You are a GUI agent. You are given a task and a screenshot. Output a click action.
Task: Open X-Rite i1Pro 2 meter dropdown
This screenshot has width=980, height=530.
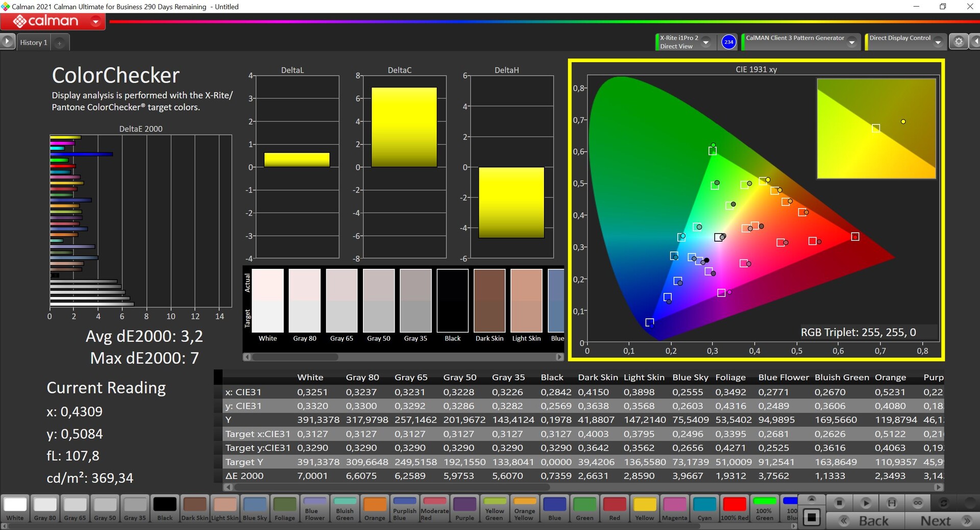point(706,42)
